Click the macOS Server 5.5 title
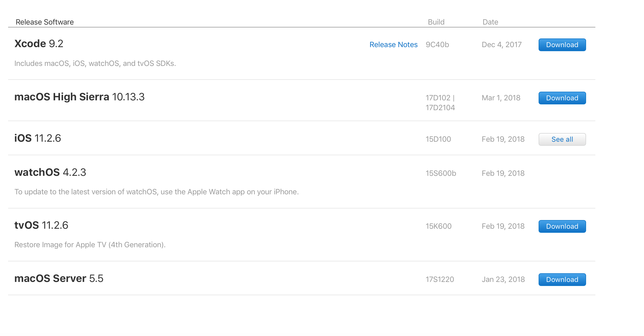The height and width of the screenshot is (336, 644). coord(59,278)
